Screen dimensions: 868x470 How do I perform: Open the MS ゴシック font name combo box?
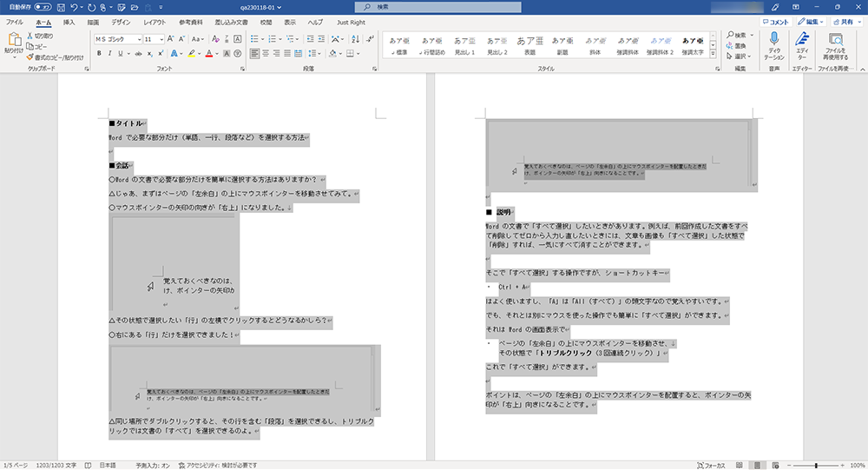[118, 39]
